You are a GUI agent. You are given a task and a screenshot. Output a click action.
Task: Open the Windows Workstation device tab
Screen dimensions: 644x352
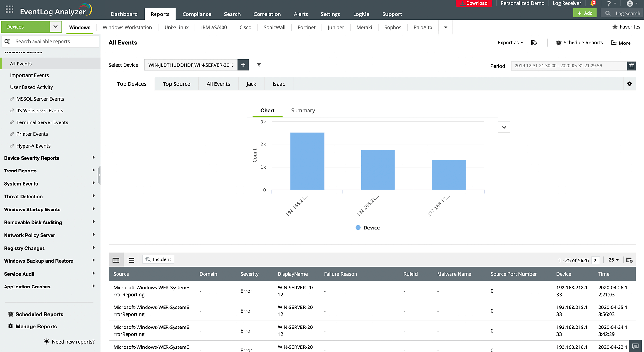click(127, 27)
